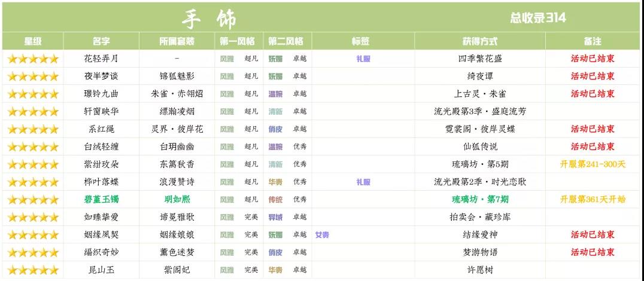This screenshot has height=281, width=644.
Task: Select the 第一风格 column header
Action: tap(238, 41)
